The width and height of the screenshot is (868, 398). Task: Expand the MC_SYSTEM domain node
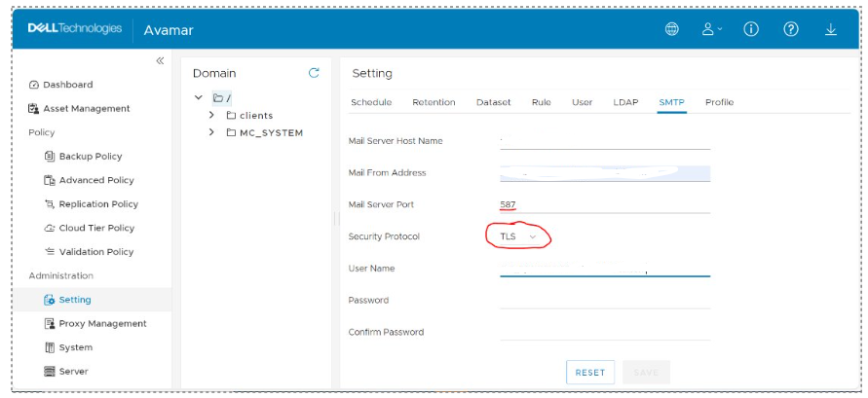211,132
